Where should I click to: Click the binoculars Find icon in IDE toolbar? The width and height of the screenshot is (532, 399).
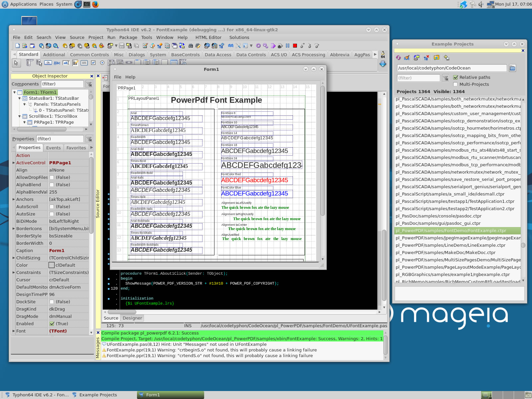click(191, 46)
